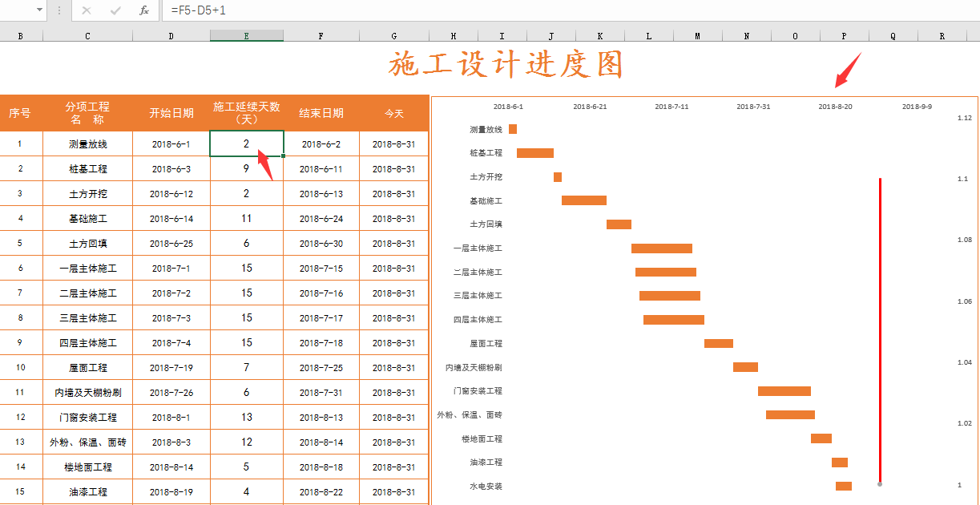
Task: Select the 测量放线 name cell in table
Action: [87, 144]
